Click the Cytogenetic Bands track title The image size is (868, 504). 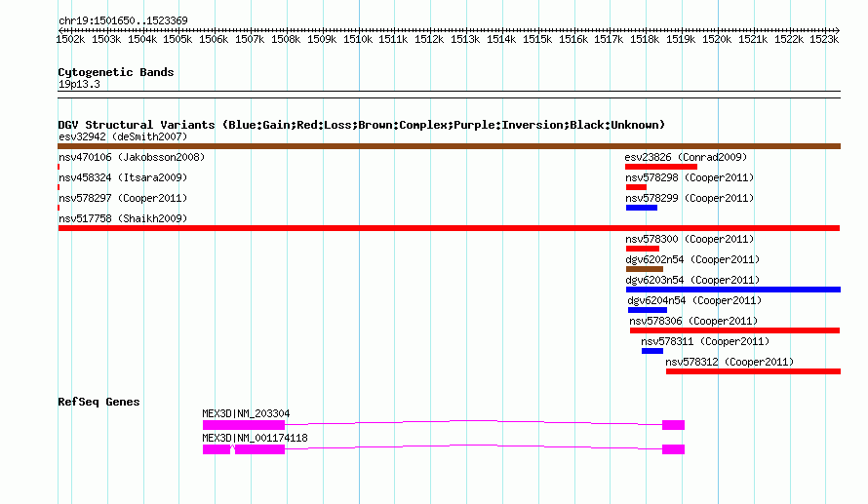pos(116,72)
